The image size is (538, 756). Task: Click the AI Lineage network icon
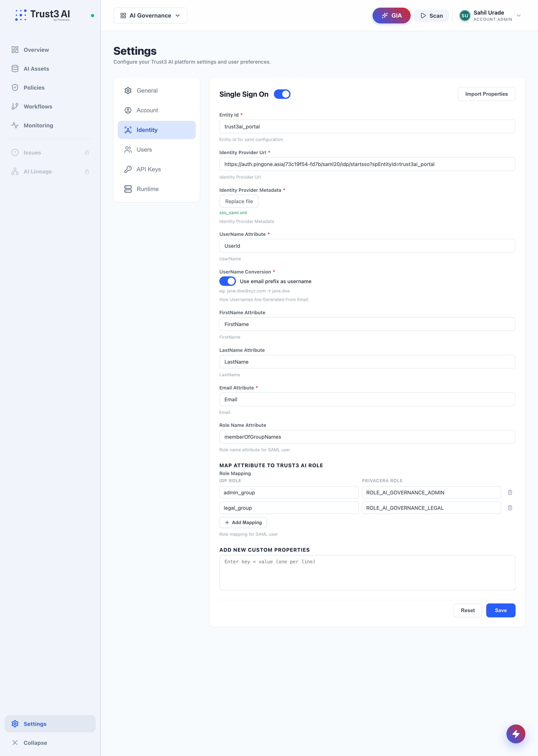click(x=15, y=171)
